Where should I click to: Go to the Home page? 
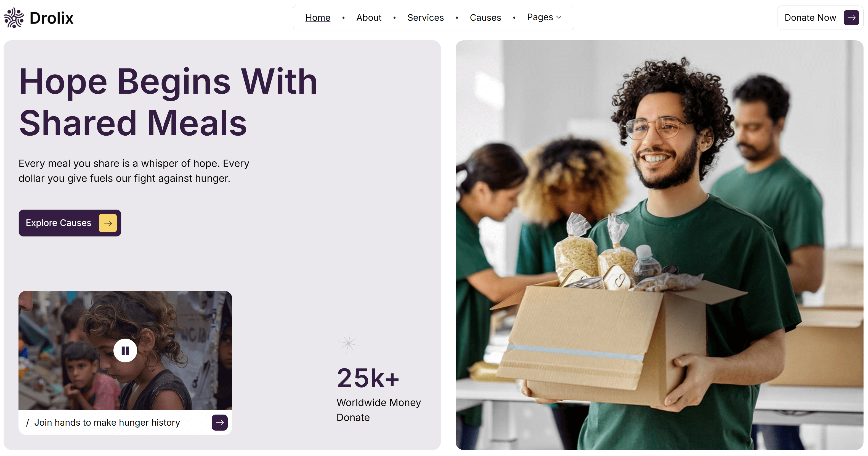coord(318,18)
